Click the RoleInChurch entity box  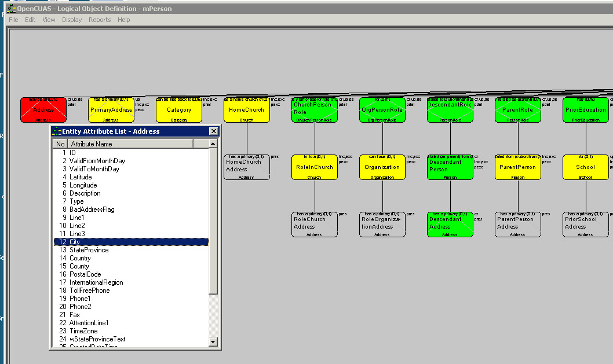pos(314,167)
